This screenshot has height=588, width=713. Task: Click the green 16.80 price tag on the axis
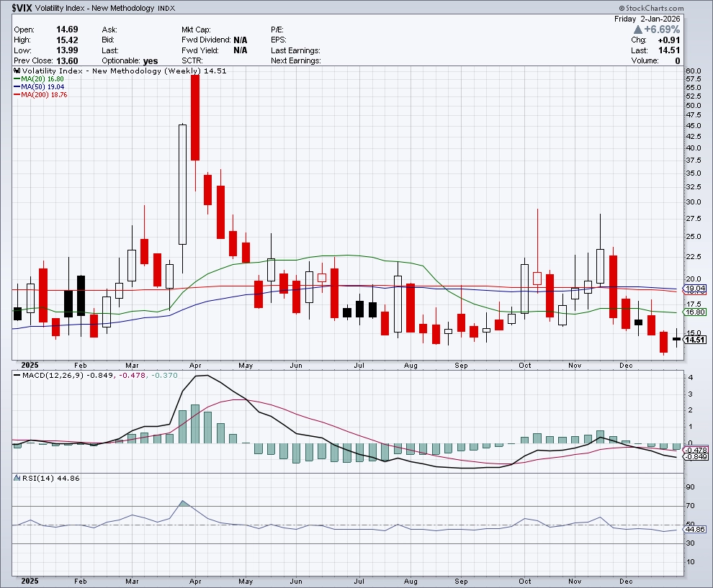[x=694, y=312]
